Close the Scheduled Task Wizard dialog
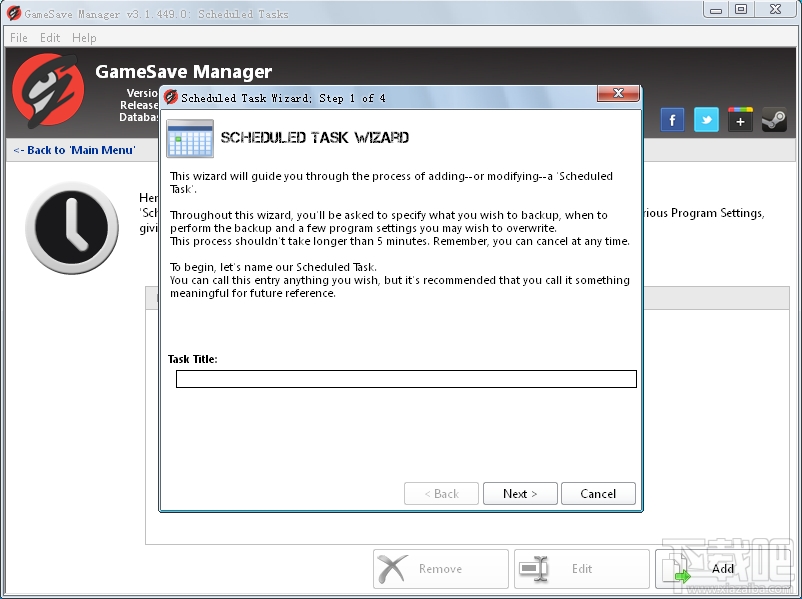The image size is (802, 599). [x=617, y=93]
